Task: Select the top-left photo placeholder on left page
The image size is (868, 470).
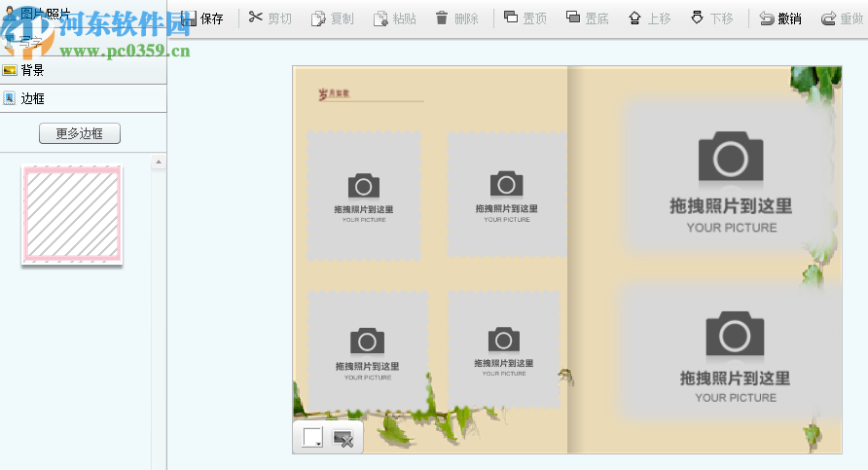Action: [364, 196]
